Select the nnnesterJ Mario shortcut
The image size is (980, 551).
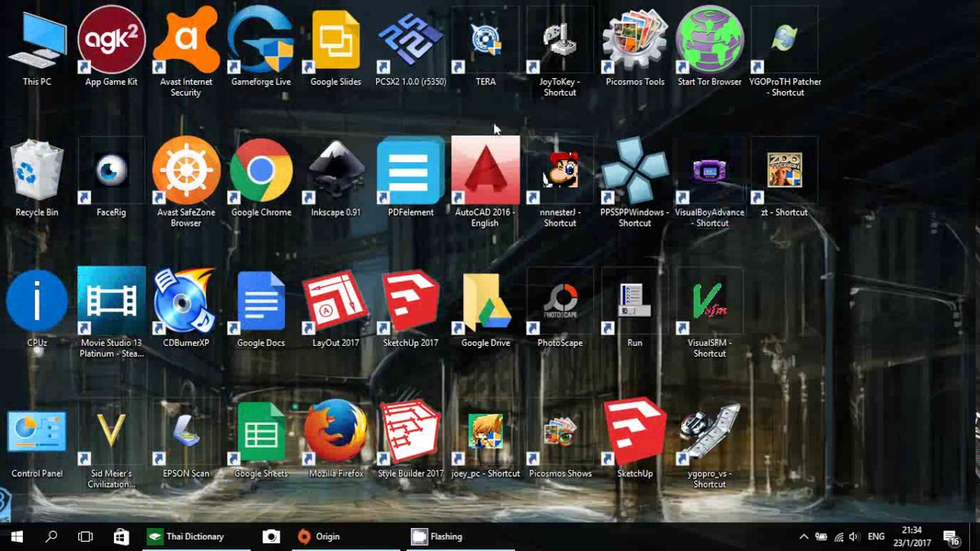tap(560, 182)
